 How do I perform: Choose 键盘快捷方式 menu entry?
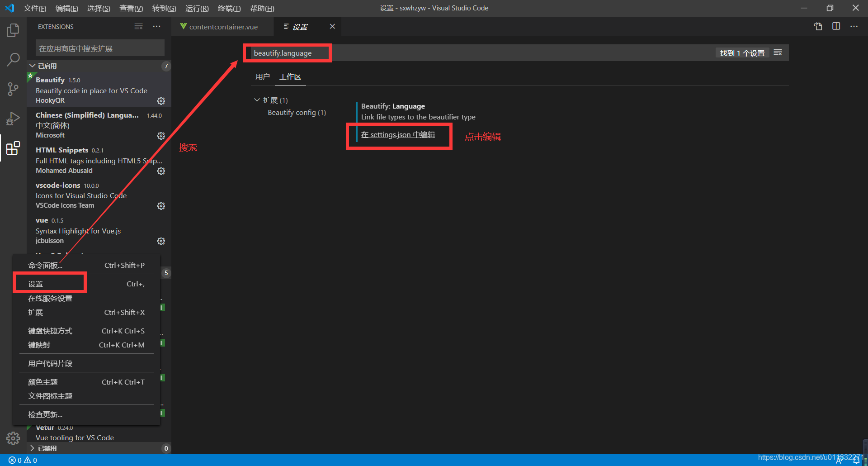[x=86, y=331]
